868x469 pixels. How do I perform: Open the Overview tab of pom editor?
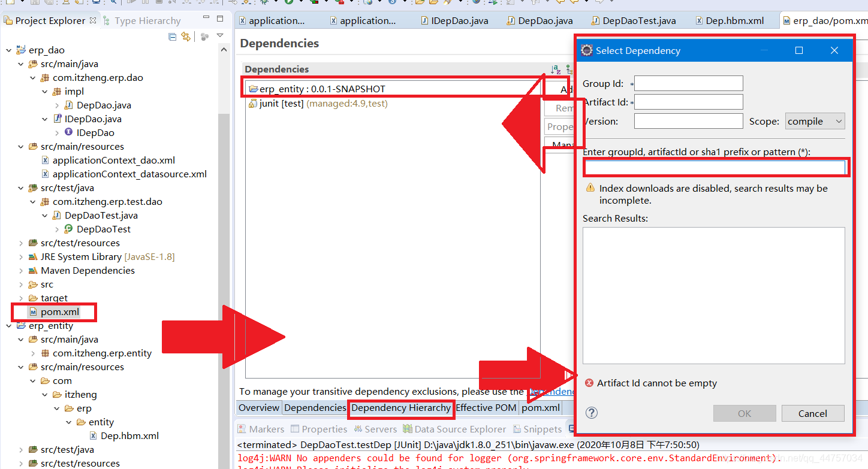point(259,407)
